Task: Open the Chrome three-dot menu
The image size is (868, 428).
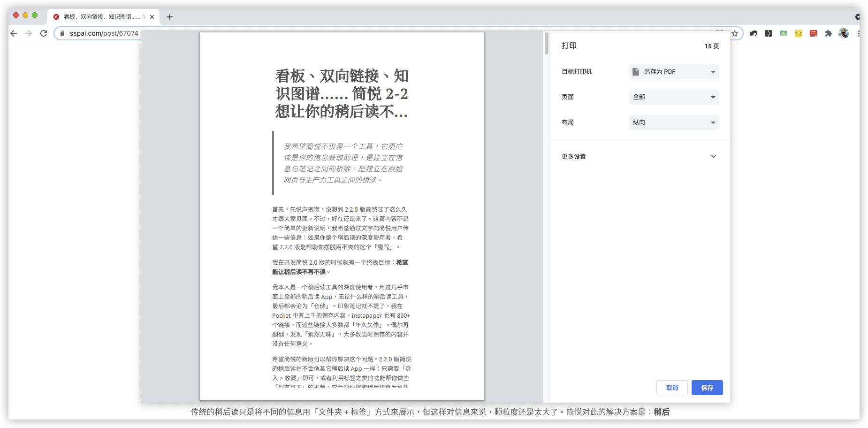Action: (x=859, y=33)
